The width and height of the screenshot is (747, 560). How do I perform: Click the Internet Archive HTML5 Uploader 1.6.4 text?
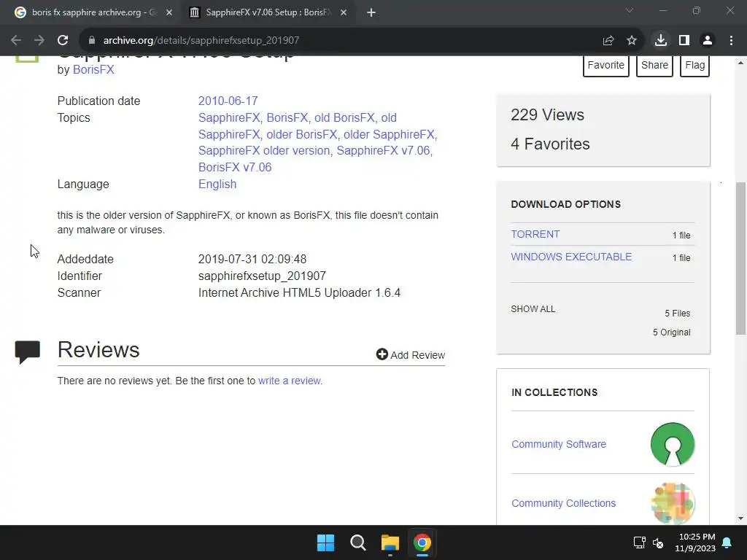click(x=299, y=293)
